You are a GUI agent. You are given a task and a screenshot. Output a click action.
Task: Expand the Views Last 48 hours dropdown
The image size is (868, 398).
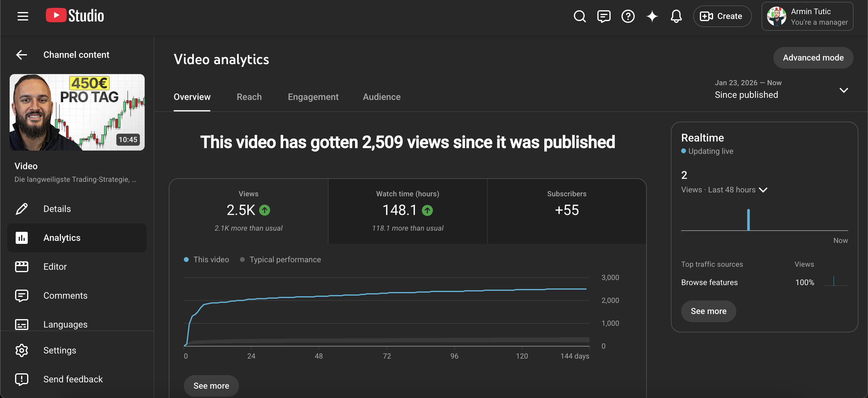[x=724, y=190]
